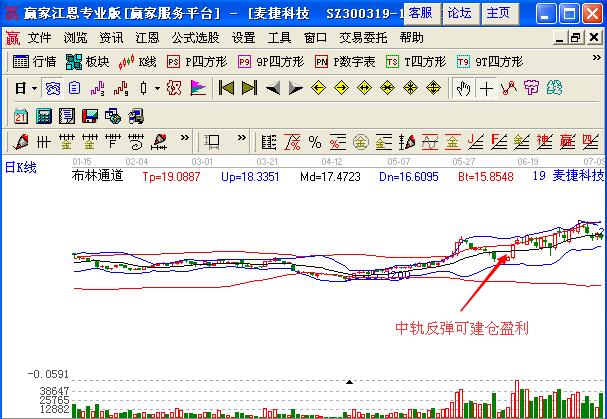Open the P数字表 tool

point(342,62)
